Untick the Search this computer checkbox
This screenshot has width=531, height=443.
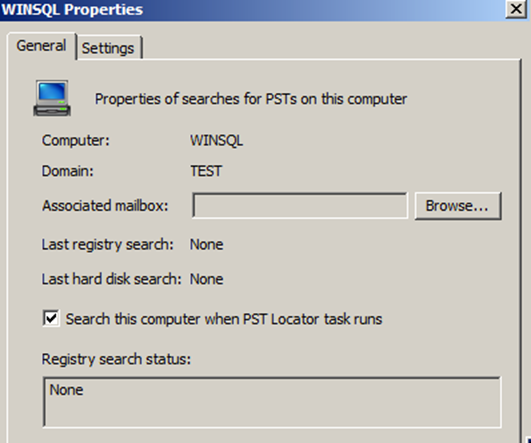pyautogui.click(x=51, y=318)
